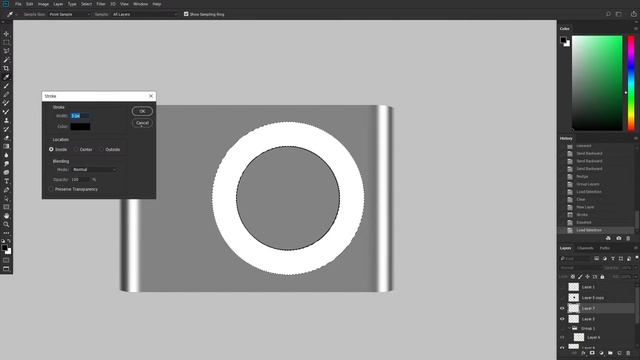This screenshot has height=360, width=640.
Task: Open the layer filter Kind dropdown
Action: click(576, 258)
